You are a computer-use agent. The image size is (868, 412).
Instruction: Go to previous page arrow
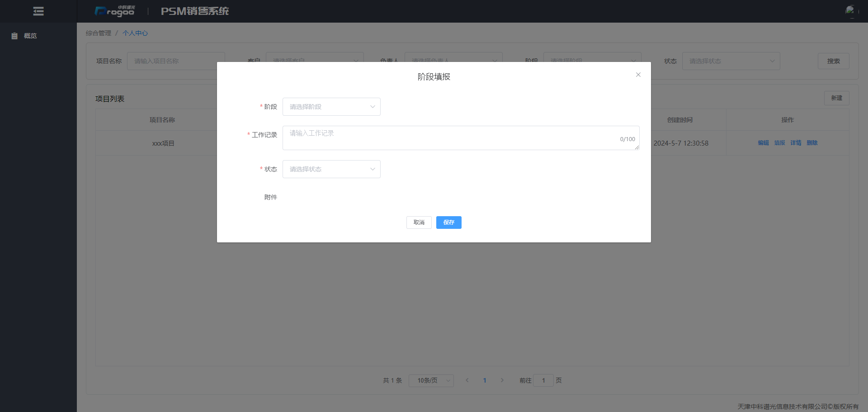tap(467, 380)
